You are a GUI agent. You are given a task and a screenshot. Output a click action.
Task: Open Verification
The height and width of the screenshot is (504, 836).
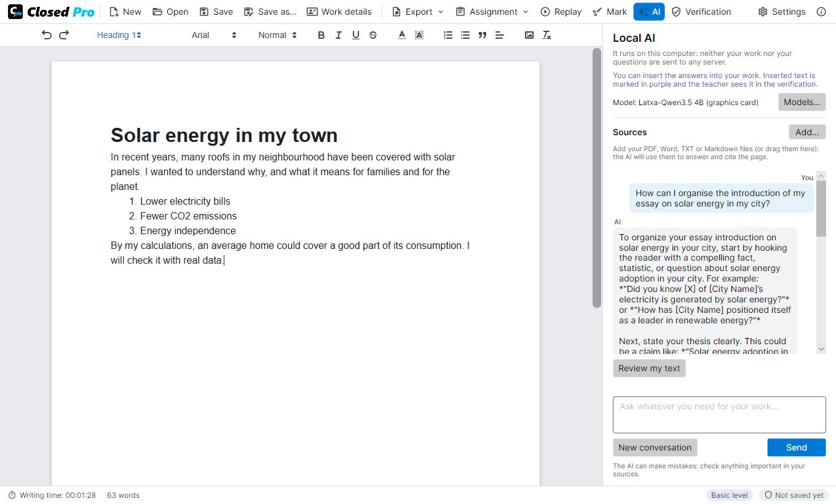coord(701,12)
